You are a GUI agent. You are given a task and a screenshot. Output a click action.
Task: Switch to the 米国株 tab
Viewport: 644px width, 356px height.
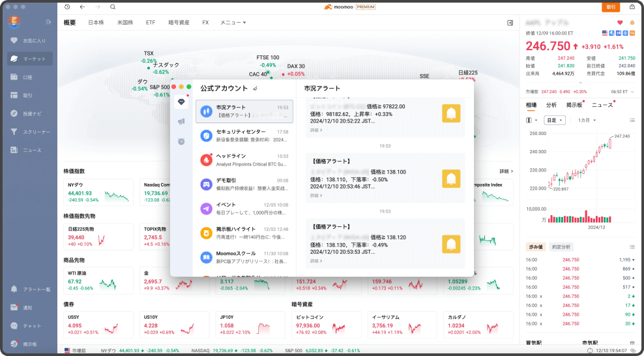coord(125,23)
